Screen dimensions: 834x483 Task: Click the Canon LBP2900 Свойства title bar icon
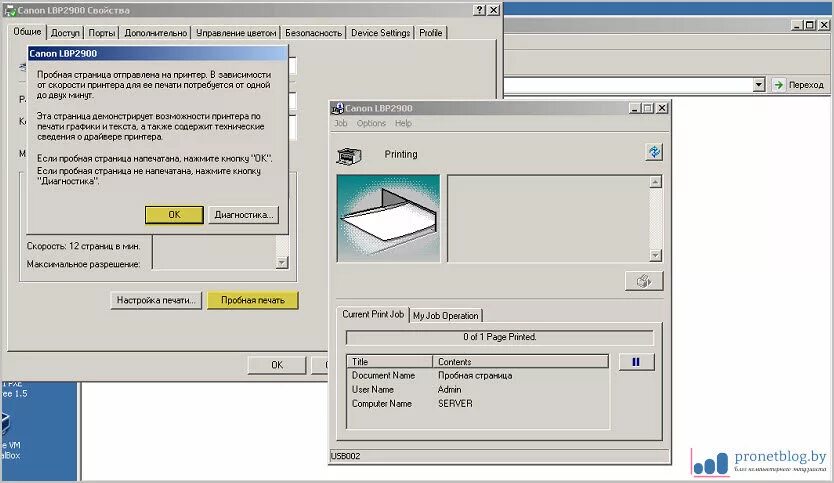point(10,11)
